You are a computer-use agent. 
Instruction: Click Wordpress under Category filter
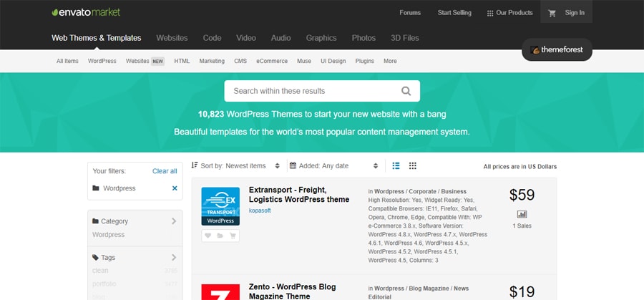point(108,235)
